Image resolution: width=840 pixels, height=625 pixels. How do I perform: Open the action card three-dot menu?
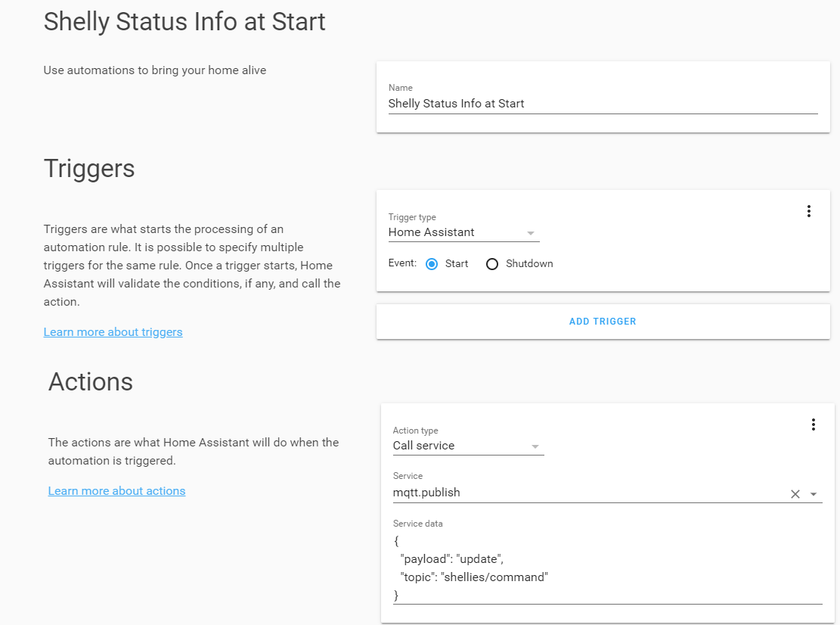[813, 424]
